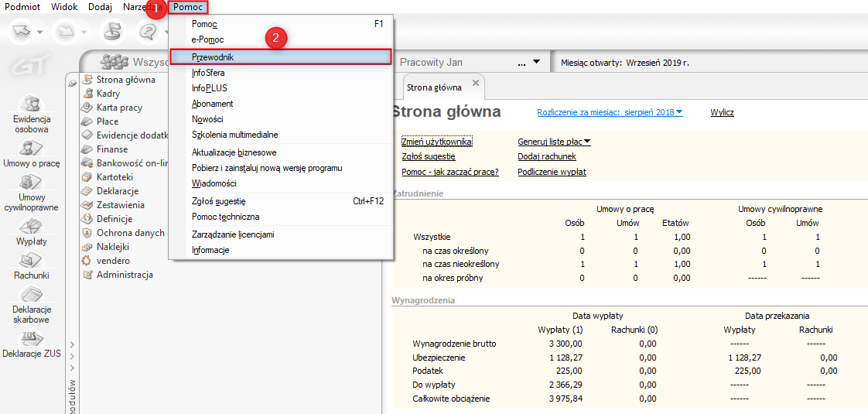Select Kadry in the module tree
The height and width of the screenshot is (414, 868).
coord(108,94)
